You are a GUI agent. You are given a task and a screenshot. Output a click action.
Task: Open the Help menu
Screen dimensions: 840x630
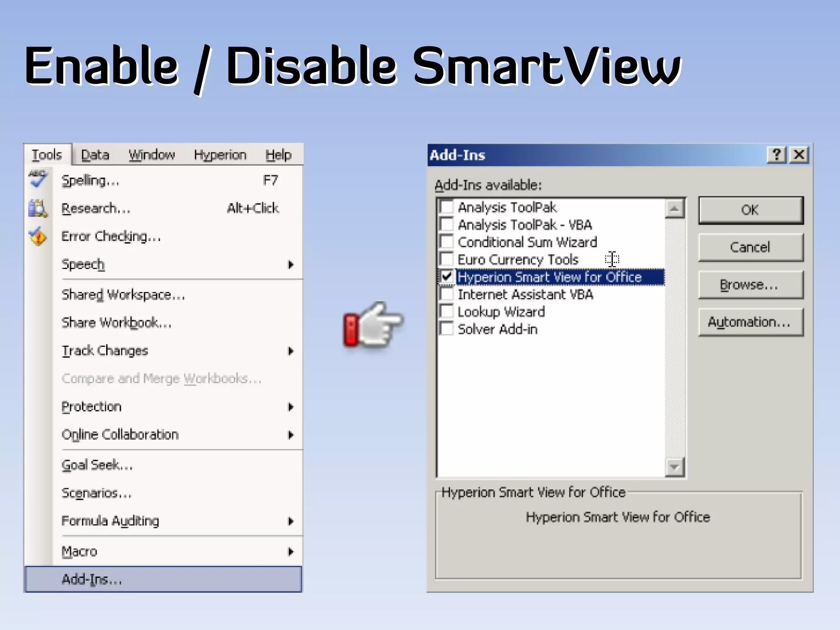click(x=278, y=155)
